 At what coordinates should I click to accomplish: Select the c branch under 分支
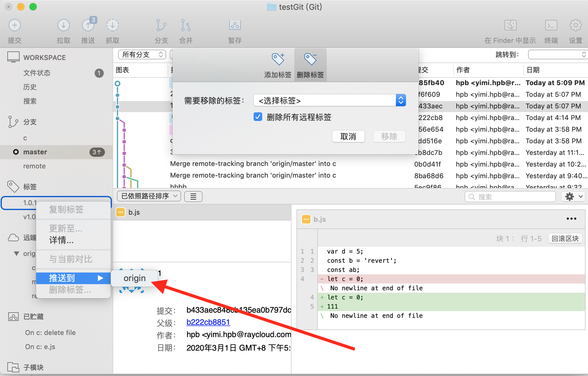pos(25,138)
